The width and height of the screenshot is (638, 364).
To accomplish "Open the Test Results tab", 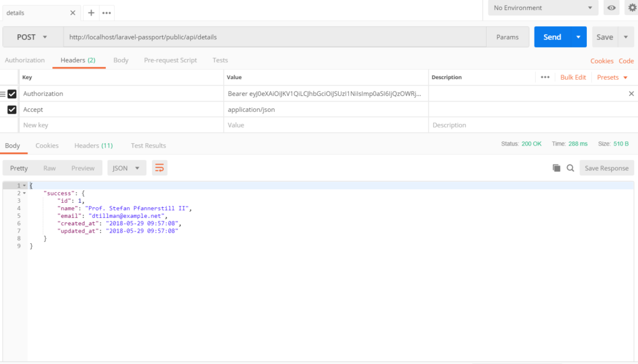I will coord(148,145).
